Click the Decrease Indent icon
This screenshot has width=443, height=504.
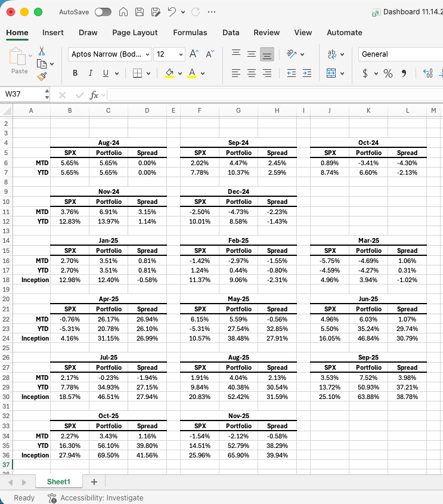tap(292, 73)
